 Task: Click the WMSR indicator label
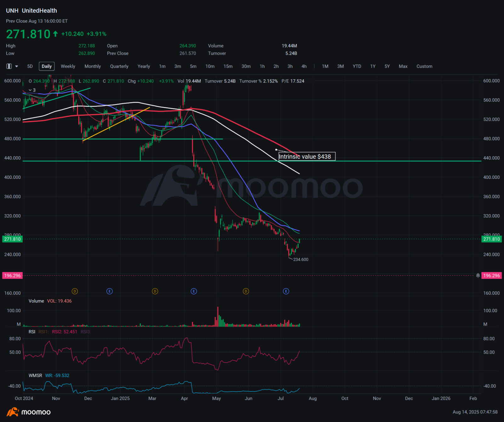35,376
